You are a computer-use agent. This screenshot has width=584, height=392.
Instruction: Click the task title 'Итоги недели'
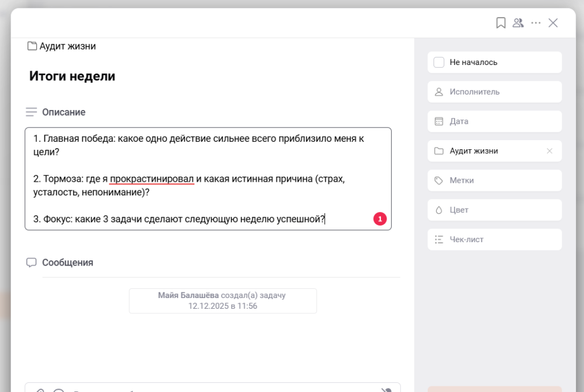[72, 76]
